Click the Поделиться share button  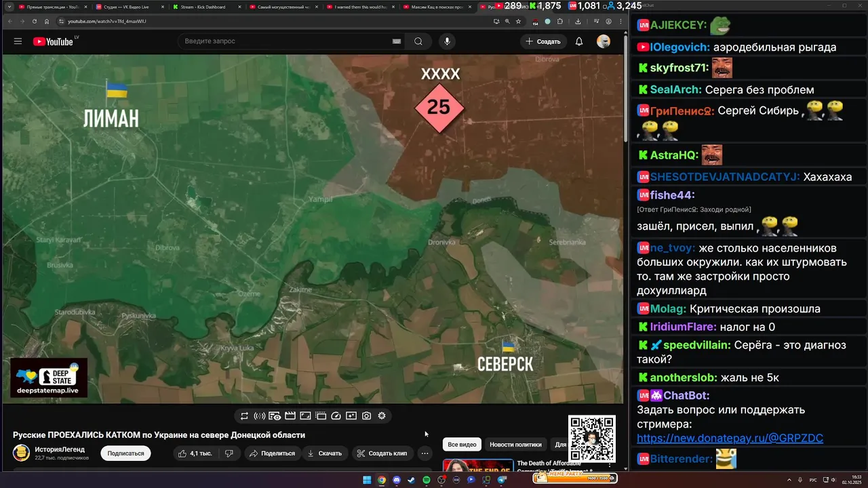272,453
